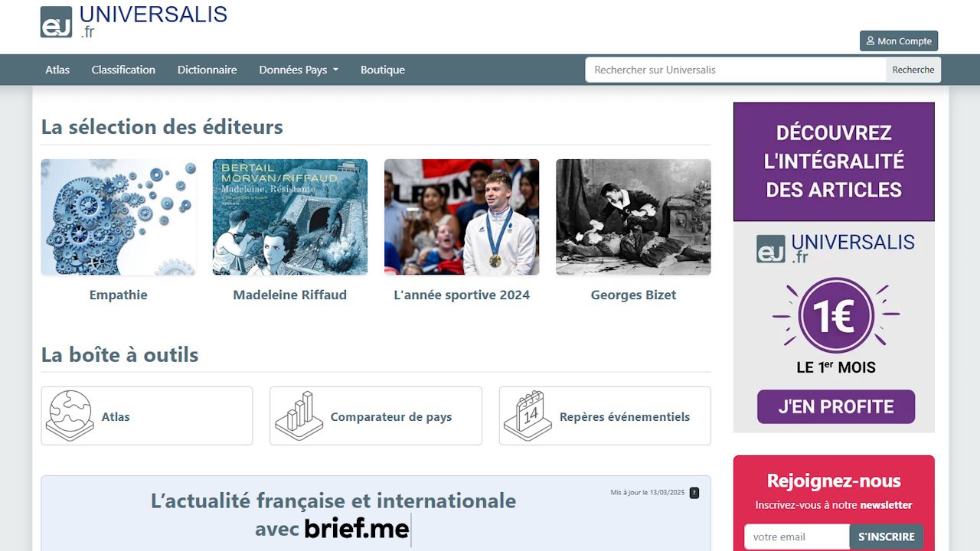The width and height of the screenshot is (980, 551).
Task: Select Dictionnaire in the navigation bar
Action: click(207, 70)
